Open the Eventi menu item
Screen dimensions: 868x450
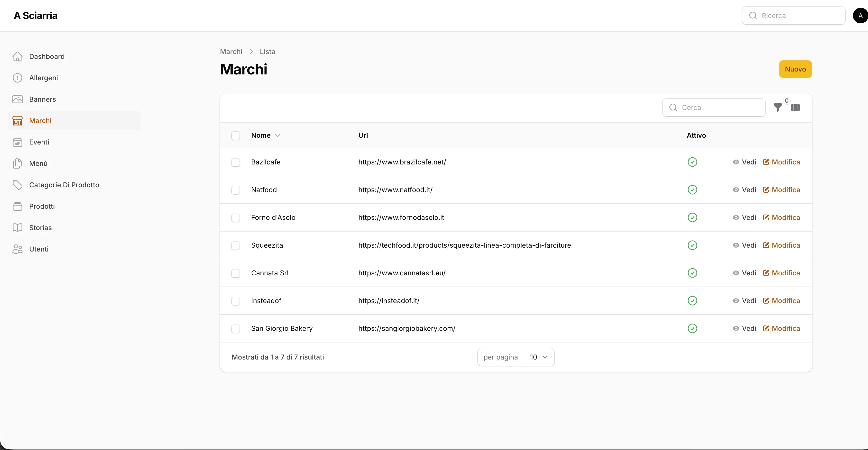pyautogui.click(x=74, y=142)
